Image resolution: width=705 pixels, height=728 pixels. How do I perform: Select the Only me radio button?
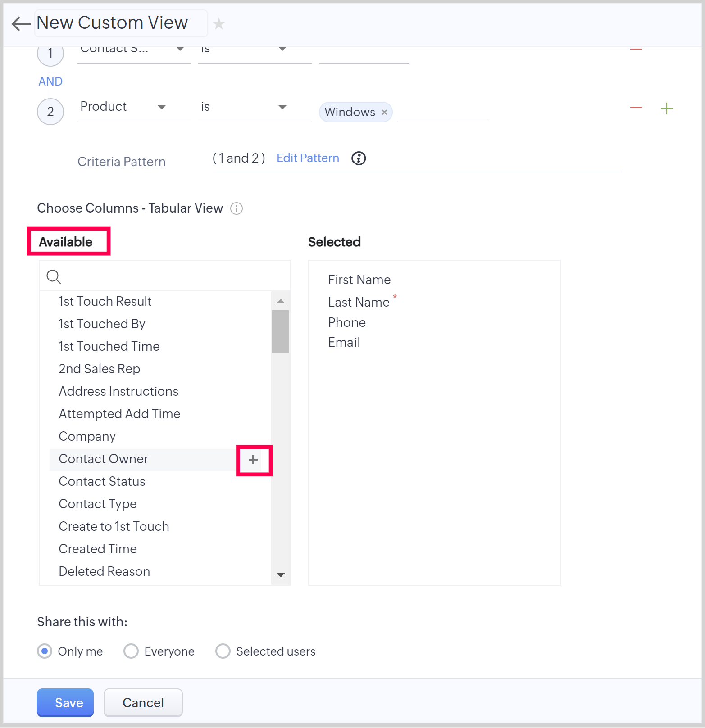pos(45,651)
